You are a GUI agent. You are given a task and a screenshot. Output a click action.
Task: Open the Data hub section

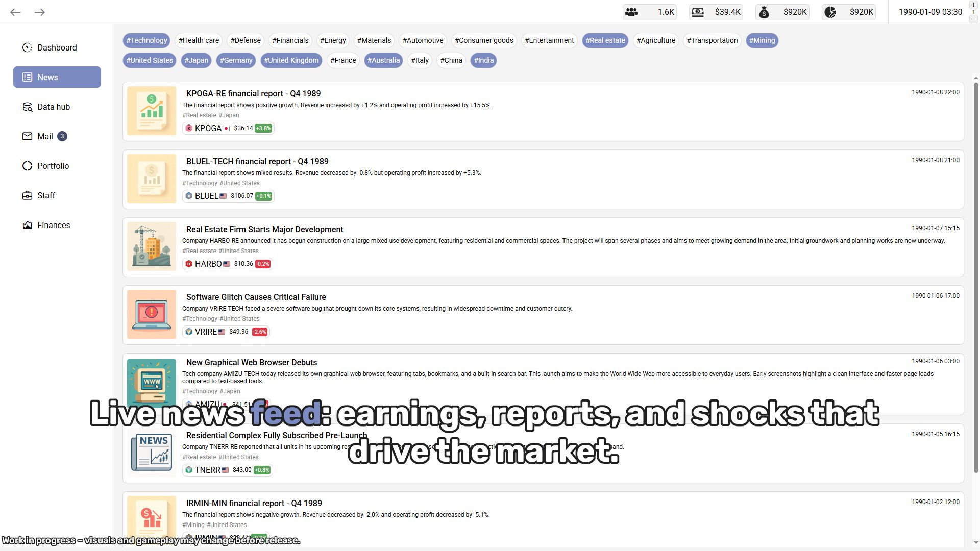pyautogui.click(x=53, y=107)
